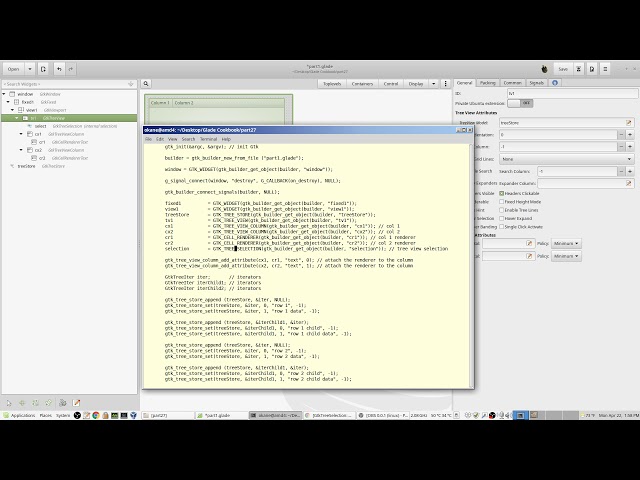Image resolution: width=640 pixels, height=480 pixels.
Task: Open the Help menu in the terminal window
Action: pos(226,139)
